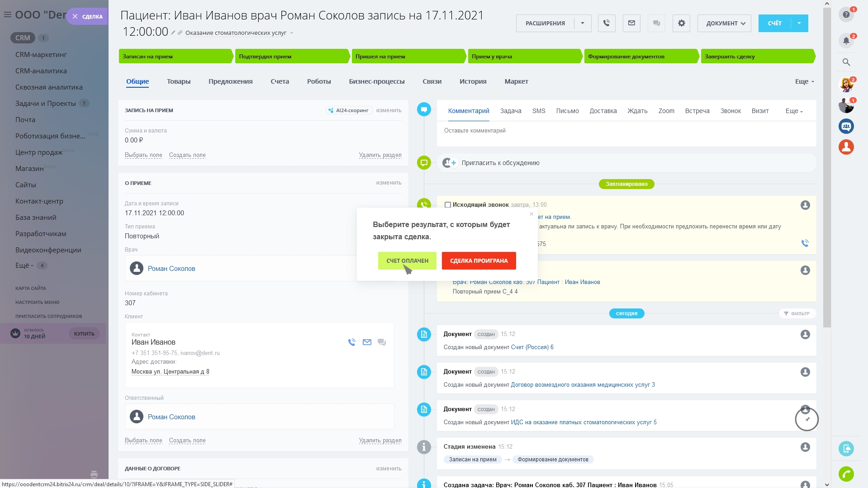This screenshot has height=488, width=868.
Task: Click the pin icon on ИДС document entry
Action: click(807, 419)
